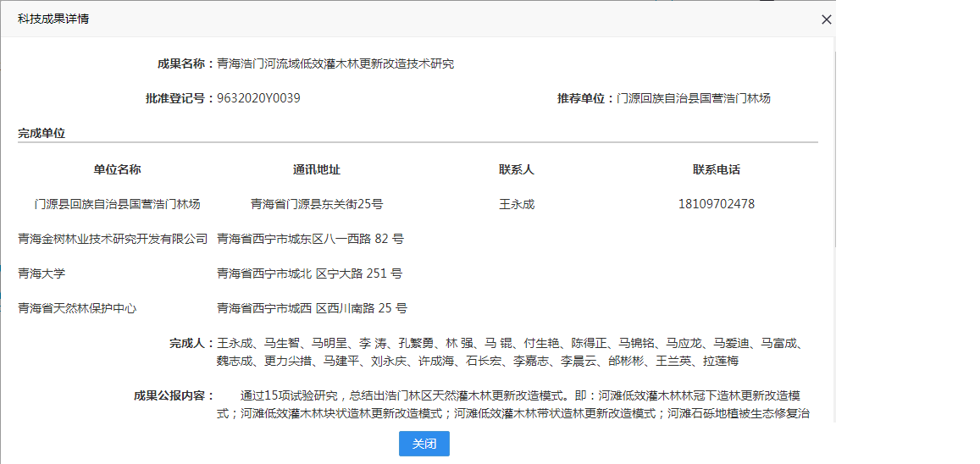This screenshot has height=464, width=980.
Task: Click the 联系电话 column header
Action: (716, 169)
